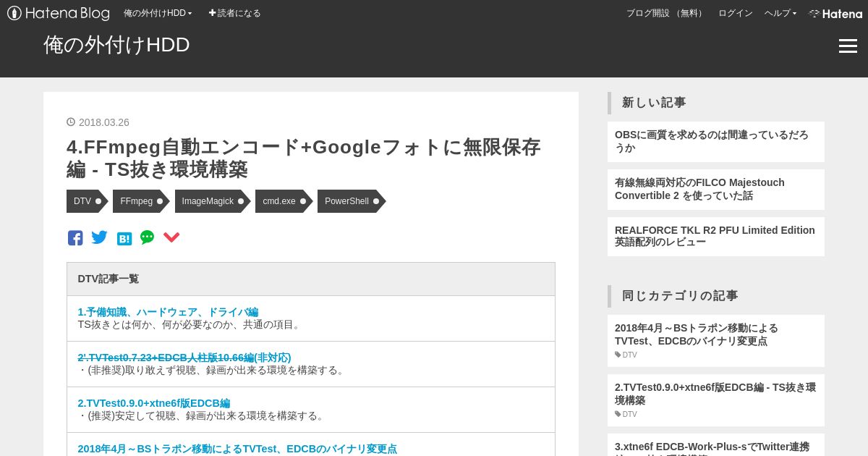Select the ImageMagick category tag
The image size is (868, 456).
click(x=213, y=201)
